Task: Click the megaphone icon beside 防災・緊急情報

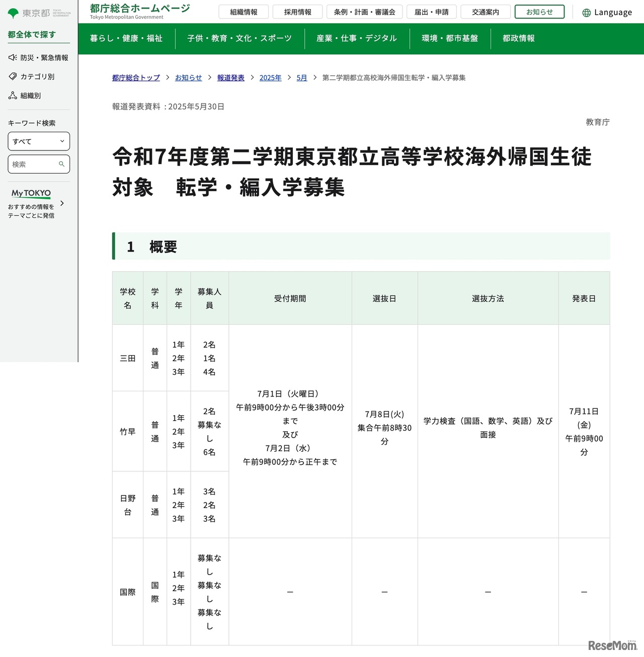Action: tap(12, 57)
